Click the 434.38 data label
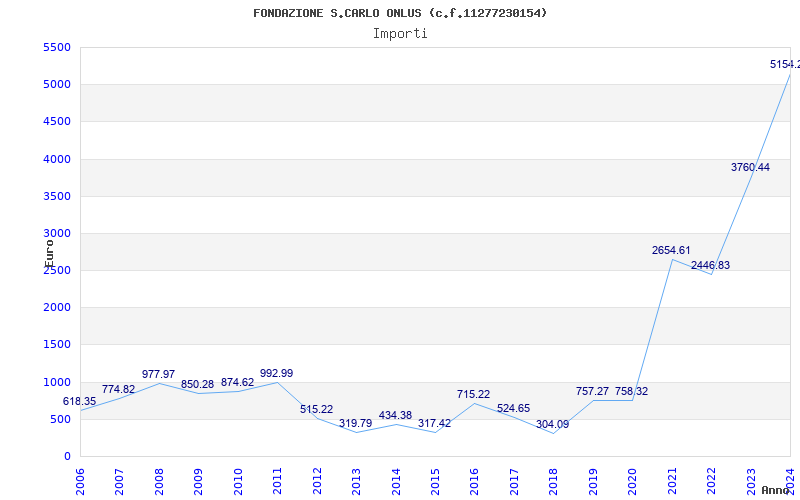800x500 pixels. click(395, 415)
